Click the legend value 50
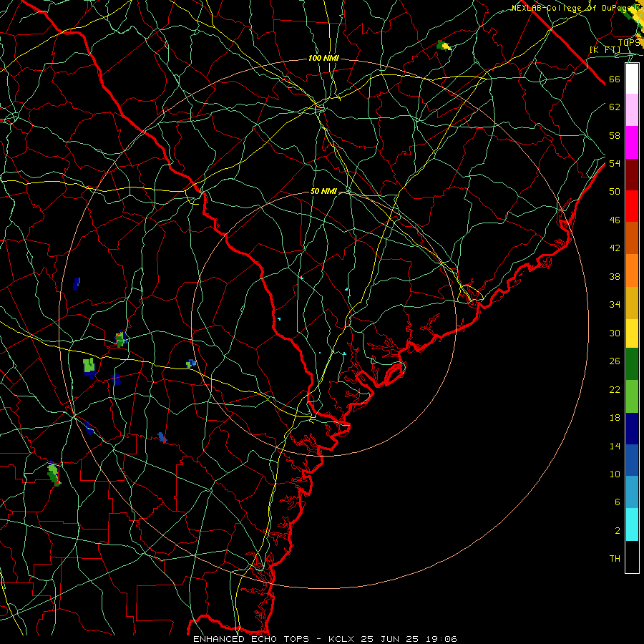Image resolution: width=644 pixels, height=644 pixels. pos(615,191)
